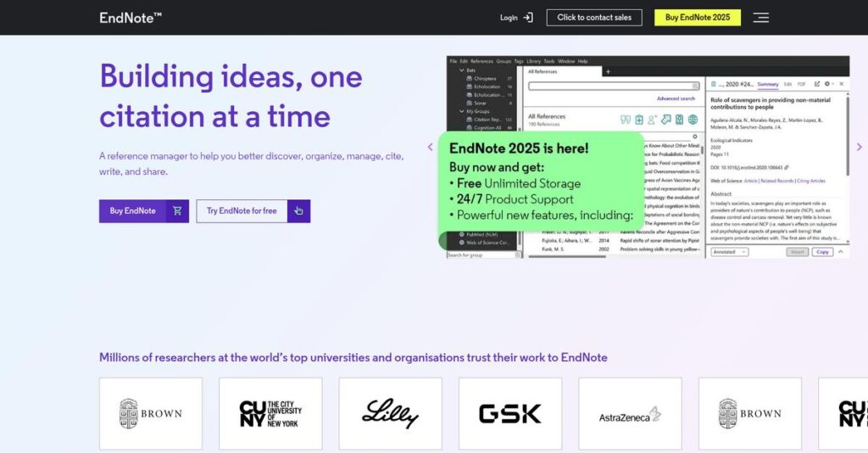
Task: Select the All References tab
Action: (x=561, y=71)
